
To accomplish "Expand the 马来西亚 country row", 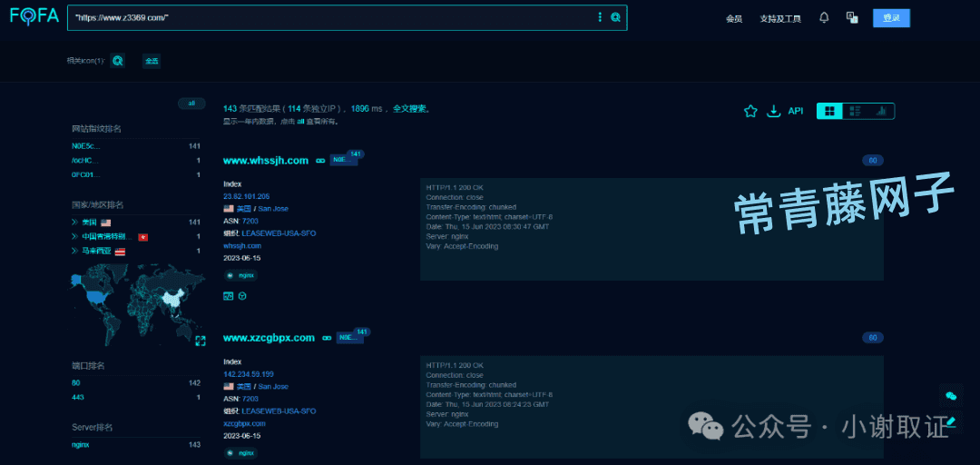I will pos(74,251).
